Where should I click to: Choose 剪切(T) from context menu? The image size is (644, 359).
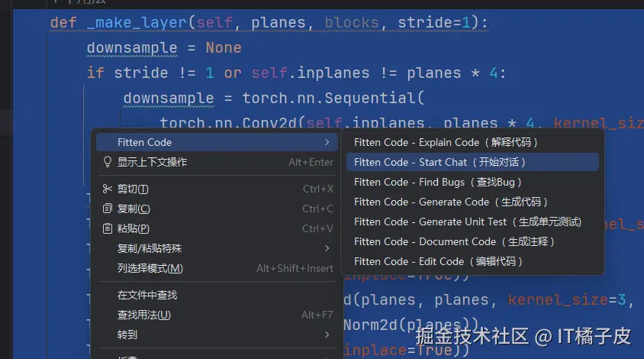pos(217,189)
